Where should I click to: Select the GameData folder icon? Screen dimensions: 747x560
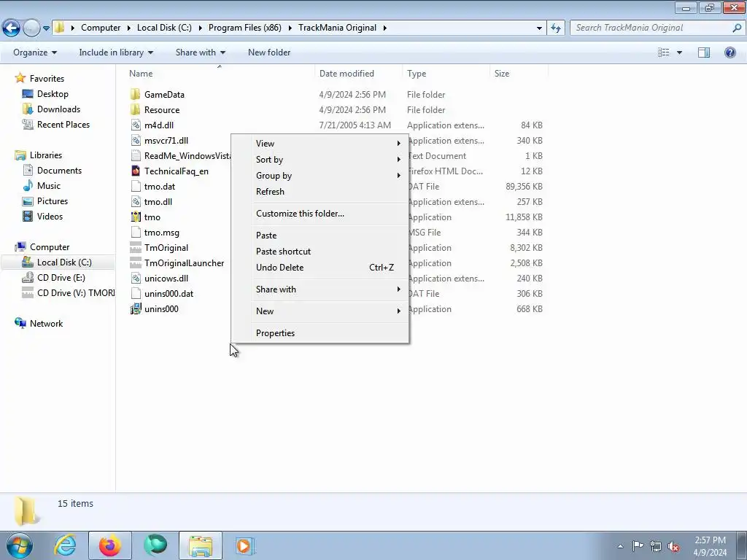(x=136, y=94)
